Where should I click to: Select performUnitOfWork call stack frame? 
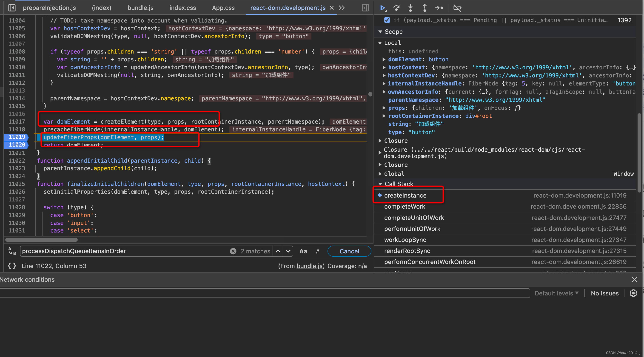click(x=505, y=229)
